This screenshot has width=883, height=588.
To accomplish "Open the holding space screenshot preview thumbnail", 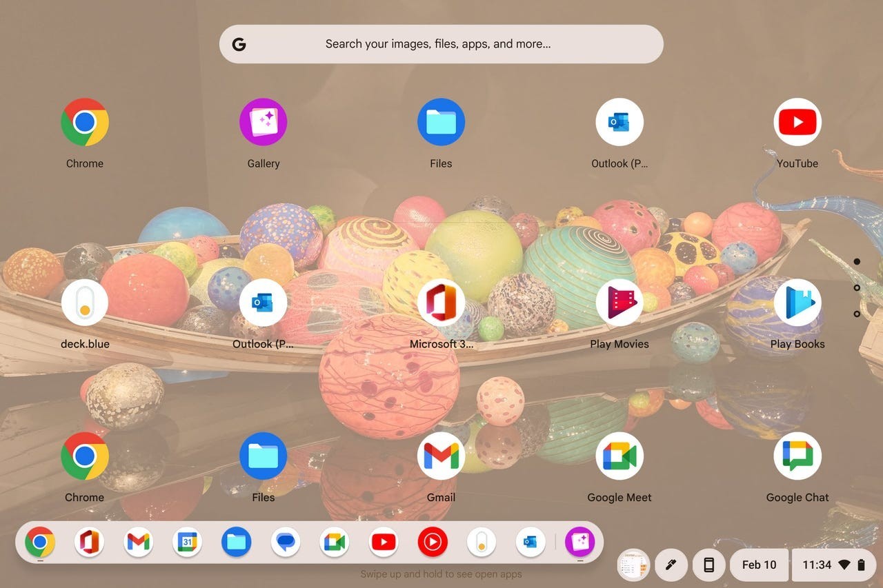I will tap(633, 565).
